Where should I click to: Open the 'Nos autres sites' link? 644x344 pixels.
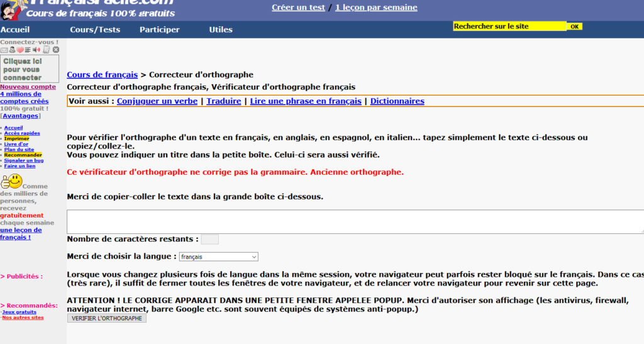pos(23,318)
